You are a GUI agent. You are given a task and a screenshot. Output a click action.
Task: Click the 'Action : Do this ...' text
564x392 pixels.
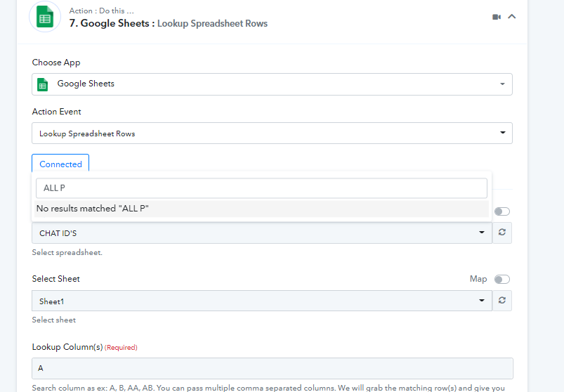101,11
